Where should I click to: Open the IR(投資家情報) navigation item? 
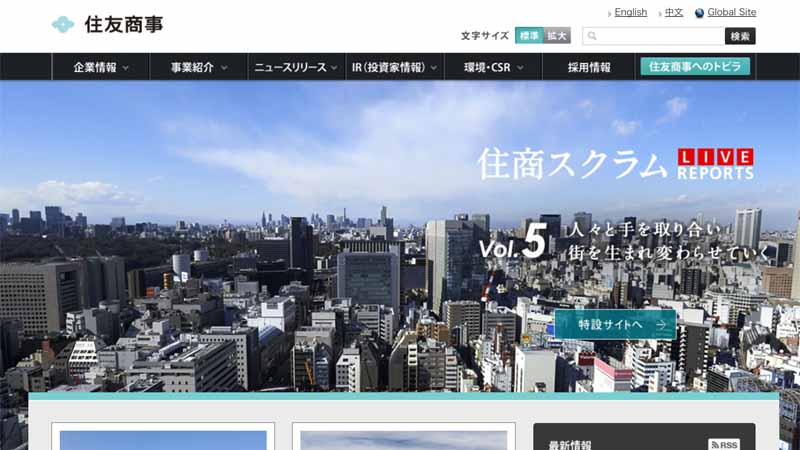[x=394, y=67]
